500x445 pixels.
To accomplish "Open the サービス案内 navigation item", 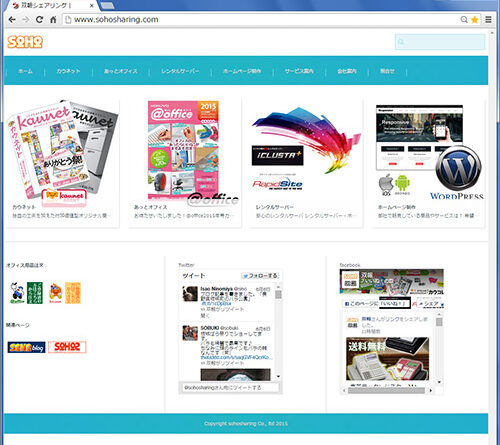I will [x=299, y=71].
